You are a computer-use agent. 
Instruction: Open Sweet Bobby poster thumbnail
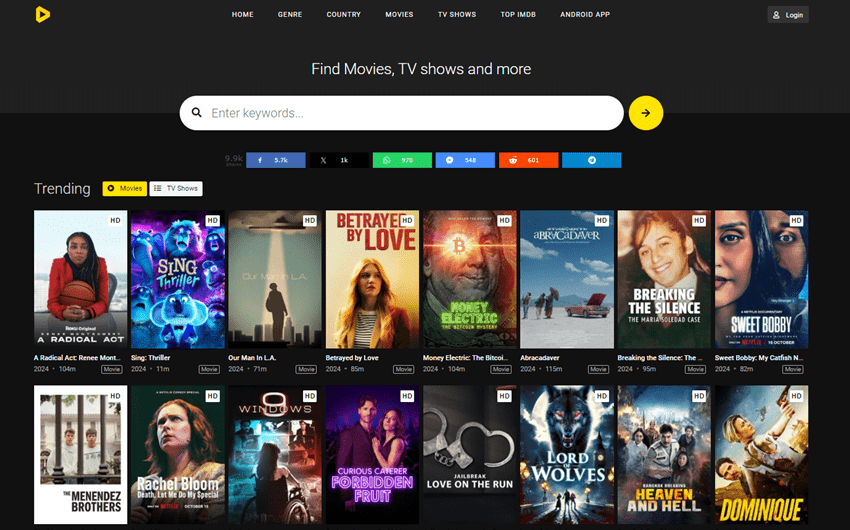tap(762, 279)
